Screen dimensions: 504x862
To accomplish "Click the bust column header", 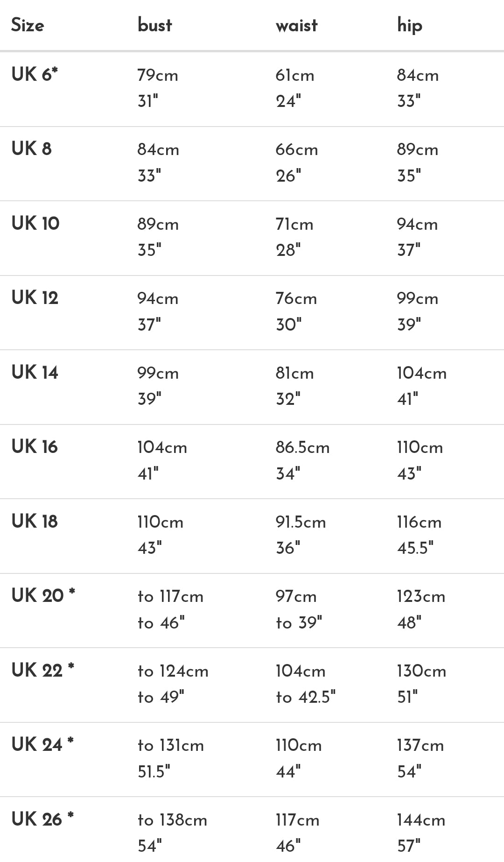I will (154, 25).
